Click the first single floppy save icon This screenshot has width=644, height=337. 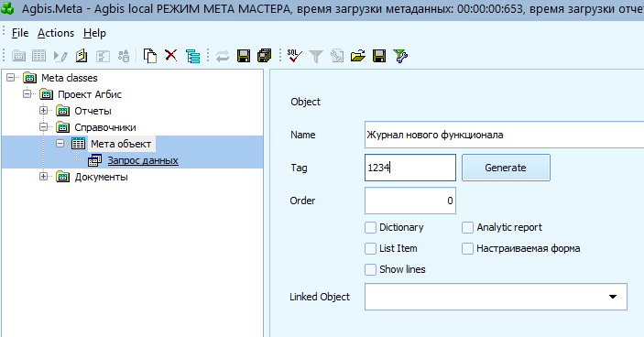244,56
